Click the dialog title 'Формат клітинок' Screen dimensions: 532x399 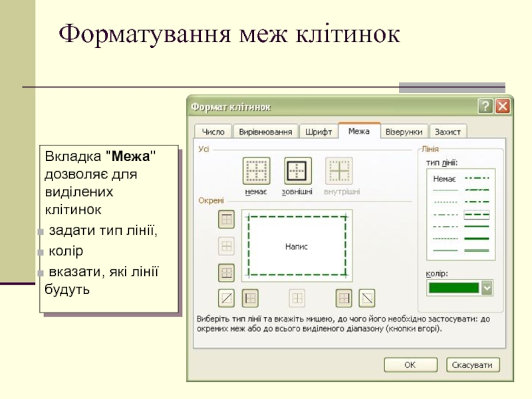click(231, 107)
